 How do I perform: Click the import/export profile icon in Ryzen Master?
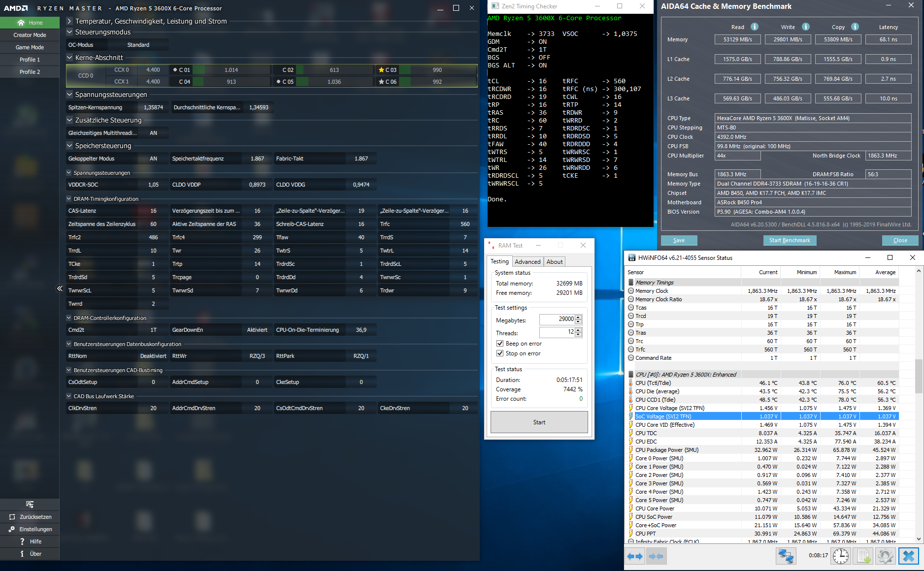30,505
